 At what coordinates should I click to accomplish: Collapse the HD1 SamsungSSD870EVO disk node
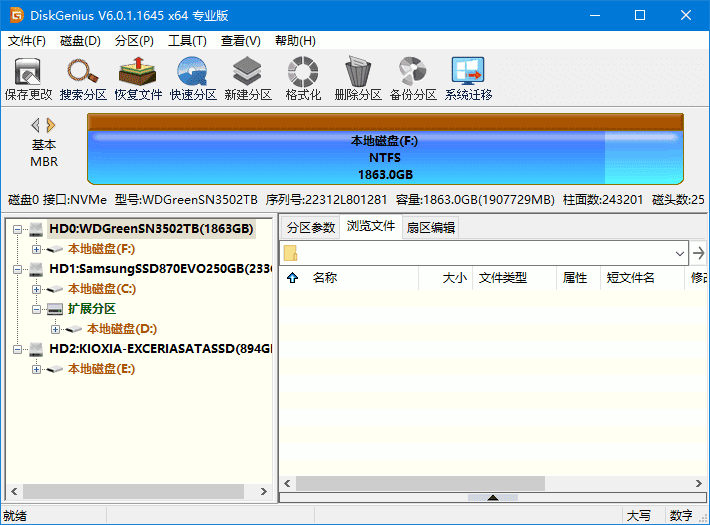pos(17,270)
